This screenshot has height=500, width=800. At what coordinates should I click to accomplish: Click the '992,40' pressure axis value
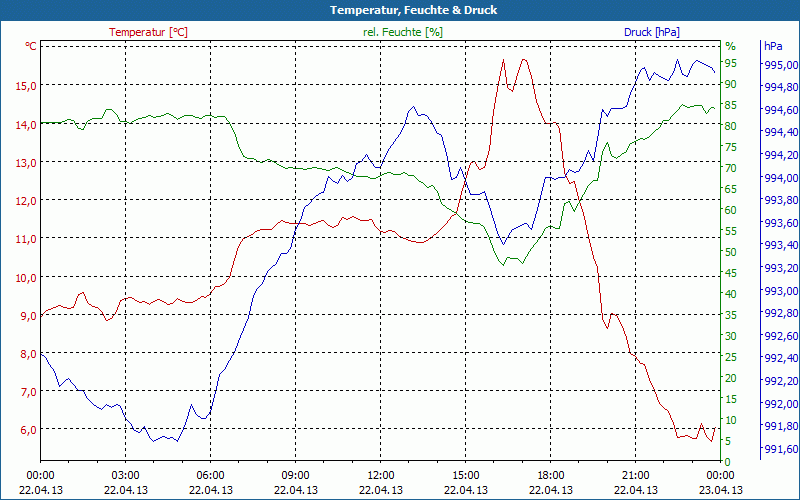781,359
